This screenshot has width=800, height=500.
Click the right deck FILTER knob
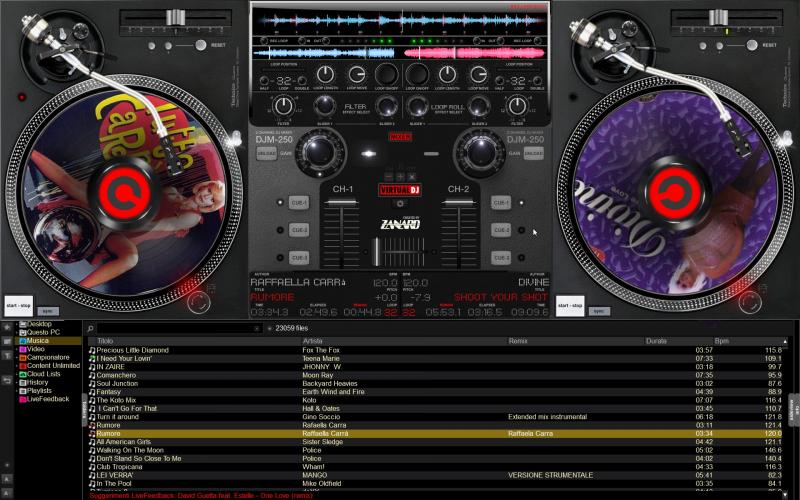(x=517, y=106)
